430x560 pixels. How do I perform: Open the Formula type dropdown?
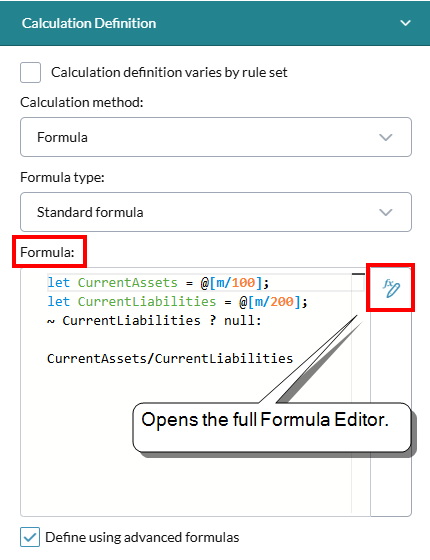click(x=216, y=212)
